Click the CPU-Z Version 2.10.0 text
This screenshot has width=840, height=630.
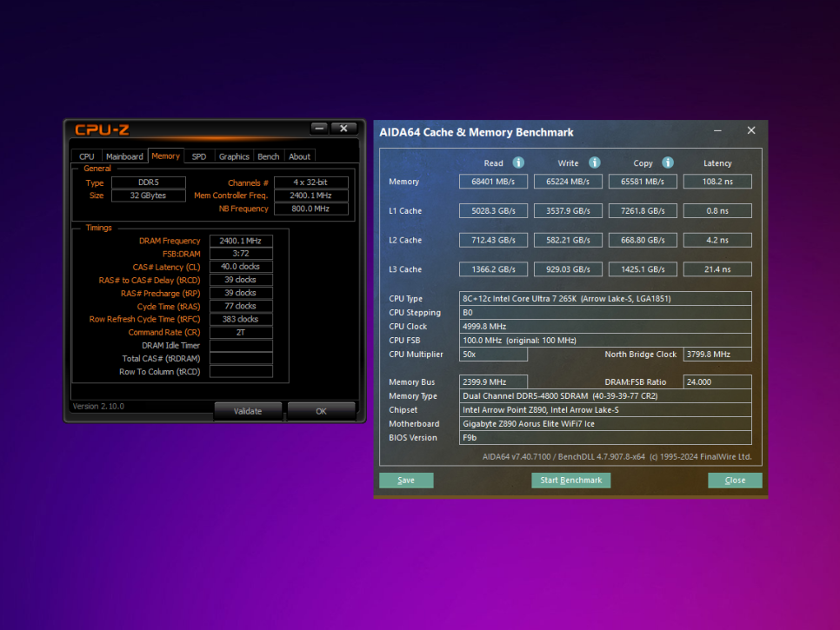coord(98,407)
